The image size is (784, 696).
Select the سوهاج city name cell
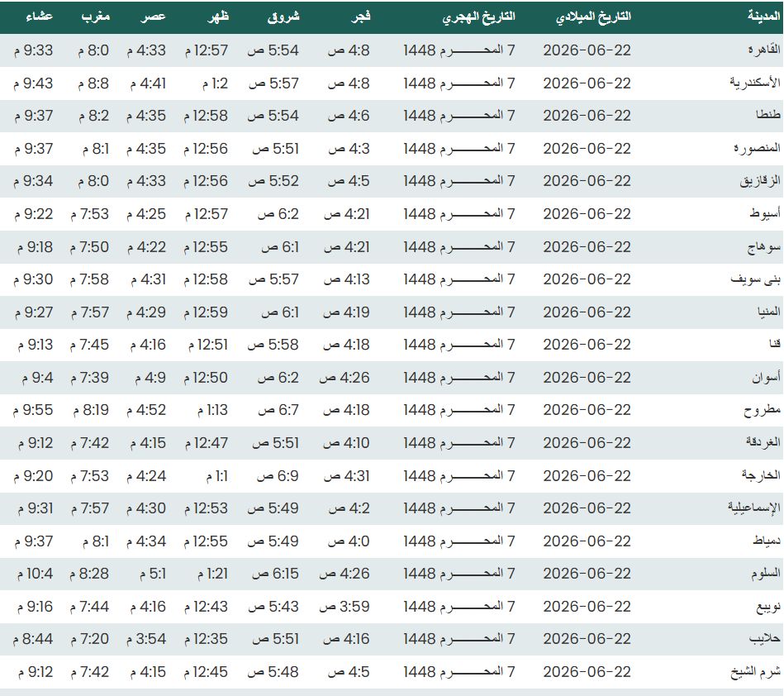click(x=763, y=246)
